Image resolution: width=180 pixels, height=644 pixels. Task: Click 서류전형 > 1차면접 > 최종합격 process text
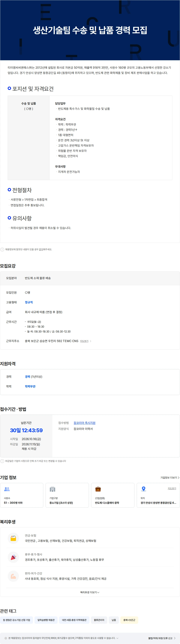pos(29,200)
